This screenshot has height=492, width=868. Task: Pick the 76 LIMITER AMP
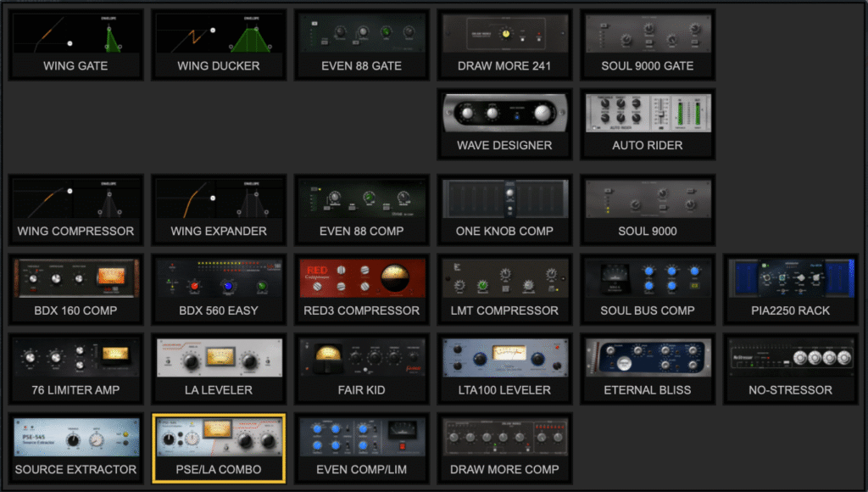(x=75, y=369)
